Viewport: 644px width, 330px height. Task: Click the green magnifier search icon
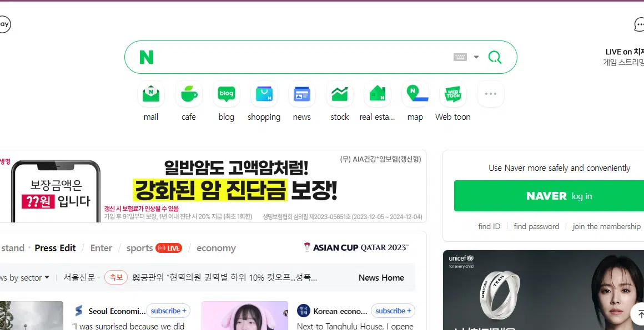495,57
